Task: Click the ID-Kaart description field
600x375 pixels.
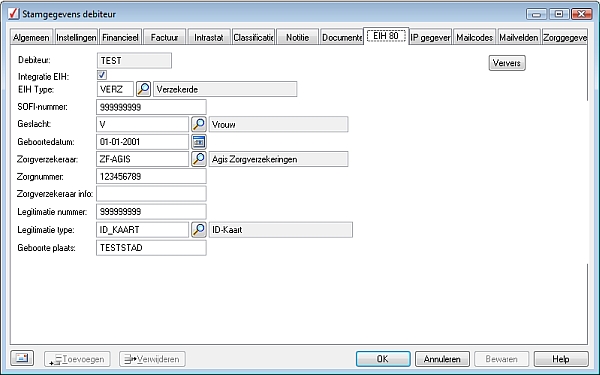Action: click(281, 230)
